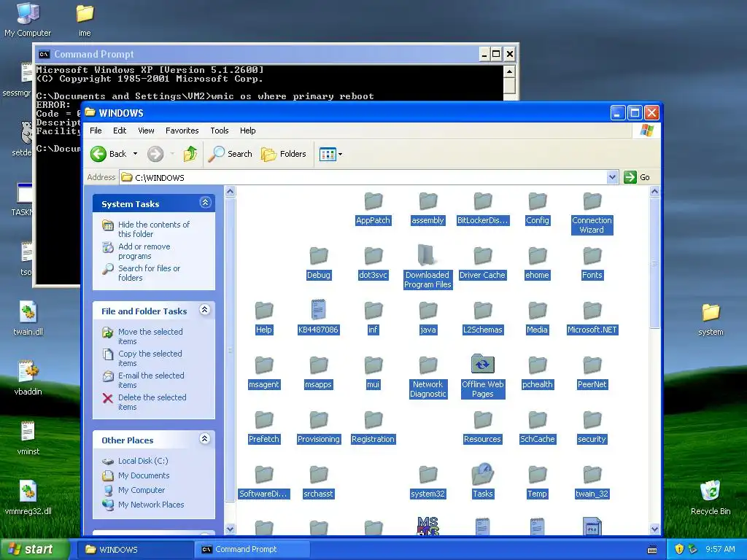
Task: Open the Favorites menu
Action: tap(182, 131)
